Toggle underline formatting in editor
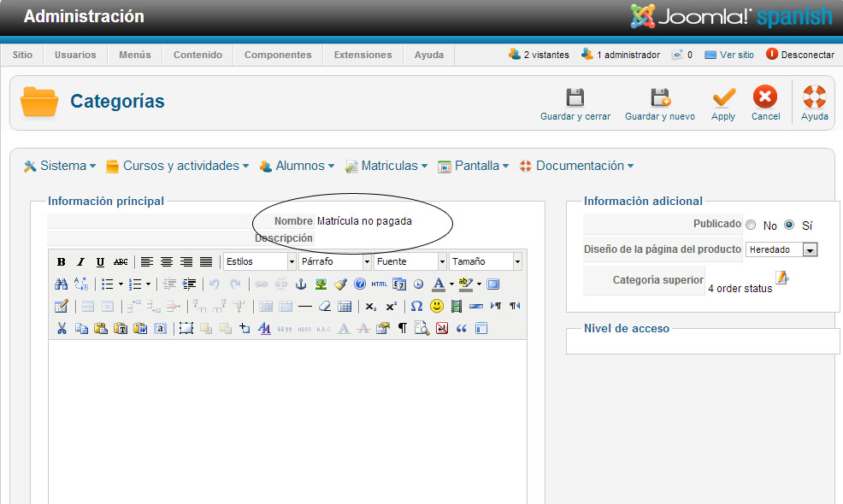Image resolution: width=843 pixels, height=504 pixels. (100, 261)
